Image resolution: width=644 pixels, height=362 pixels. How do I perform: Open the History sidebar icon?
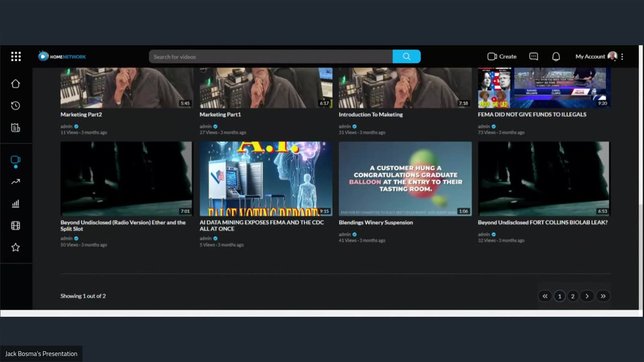[x=16, y=106]
